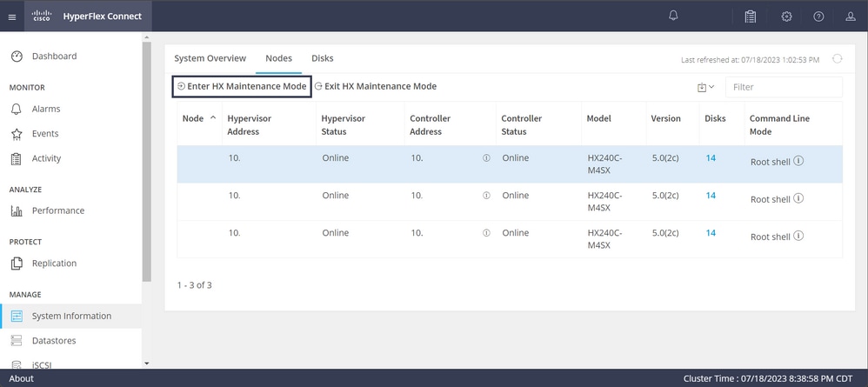Open the export download dropdown beside Filter
Screen dimensions: 868x387
[x=706, y=87]
